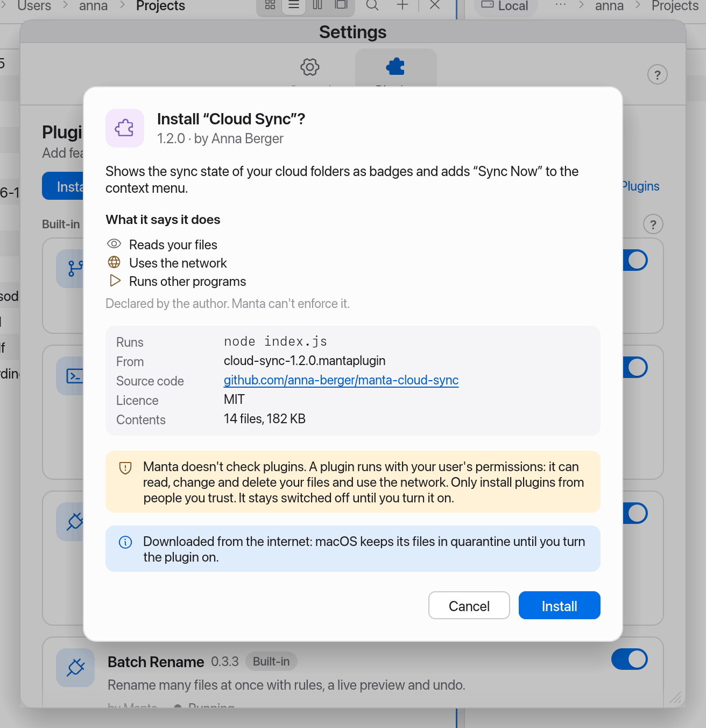Open search in the file browser toolbar
Image resolution: width=706 pixels, height=728 pixels.
(372, 5)
